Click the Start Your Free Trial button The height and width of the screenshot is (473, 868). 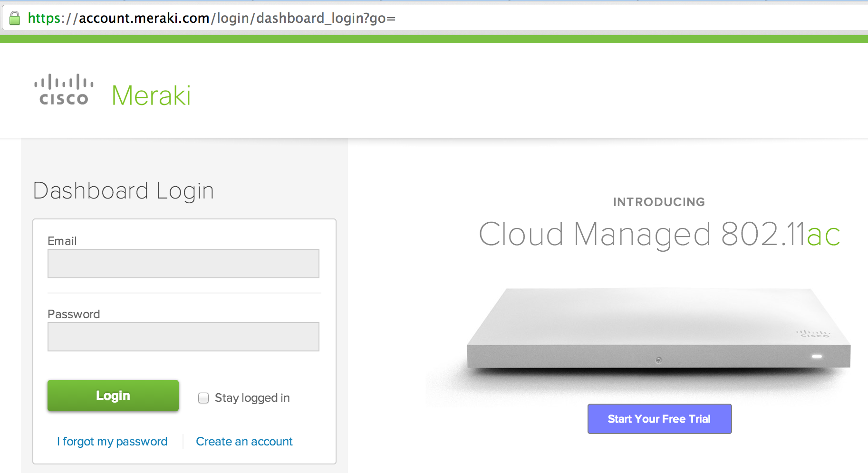point(659,419)
